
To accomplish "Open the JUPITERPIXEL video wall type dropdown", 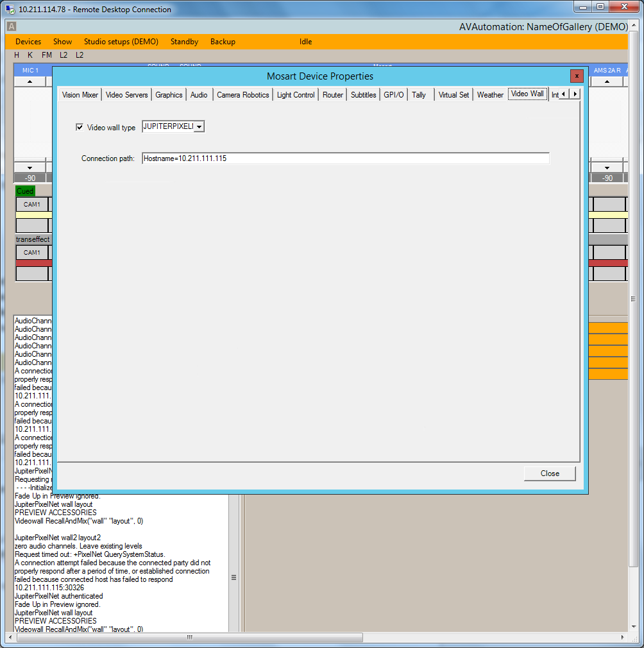I will 199,127.
